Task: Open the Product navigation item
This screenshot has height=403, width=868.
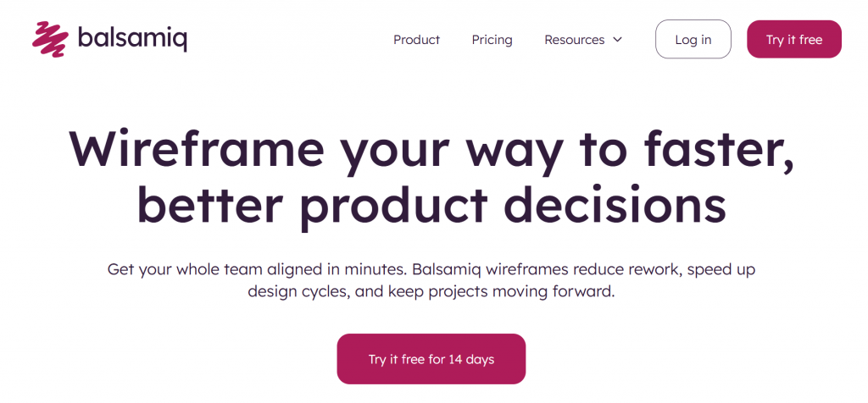Action: pos(416,40)
